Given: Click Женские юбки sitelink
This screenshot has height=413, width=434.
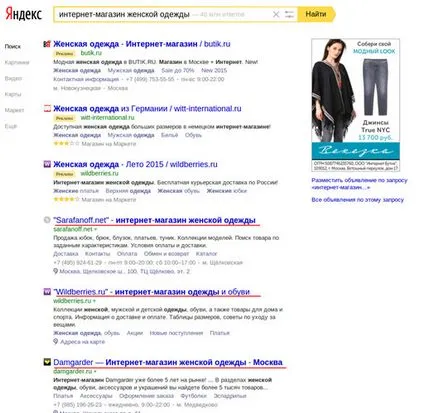Looking at the screenshot, I should (227, 191).
